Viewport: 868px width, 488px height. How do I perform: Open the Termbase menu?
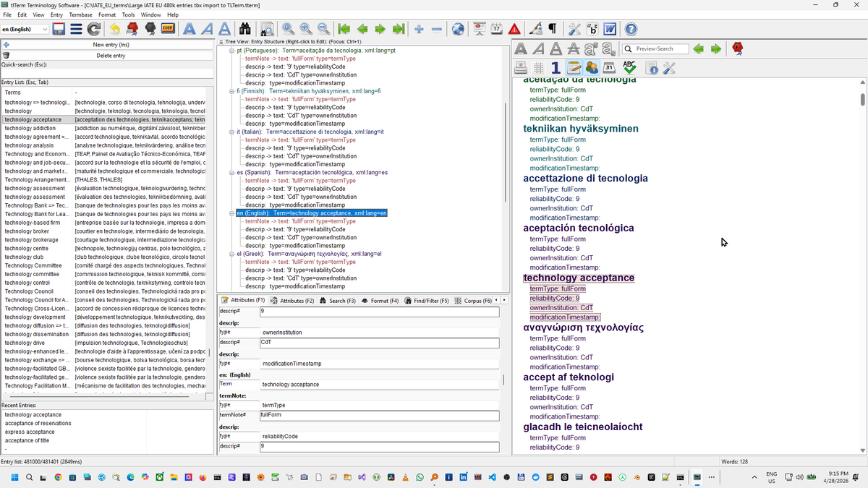click(x=80, y=14)
